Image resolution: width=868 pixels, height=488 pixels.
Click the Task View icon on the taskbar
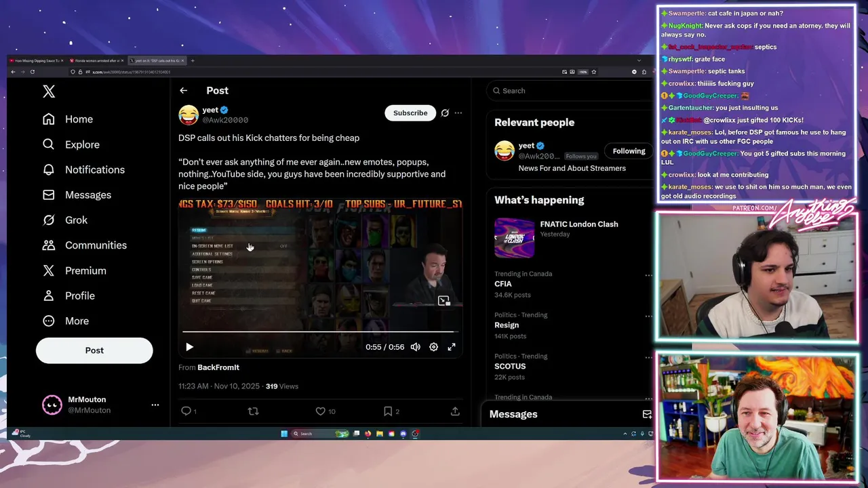(356, 434)
